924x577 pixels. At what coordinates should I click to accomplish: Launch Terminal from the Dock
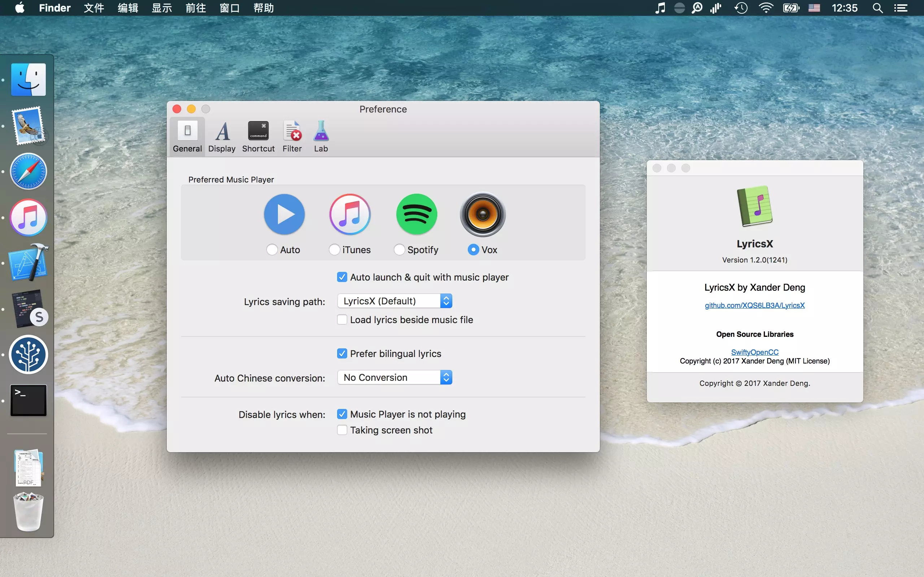click(29, 400)
